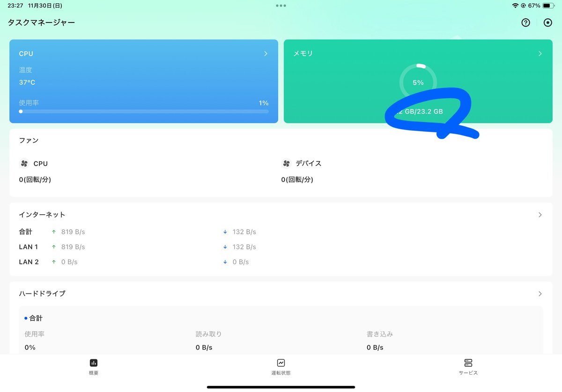Tap the hard drive 使用率 0% value
Screen dimensions: 562x392
pyautogui.click(x=30, y=348)
